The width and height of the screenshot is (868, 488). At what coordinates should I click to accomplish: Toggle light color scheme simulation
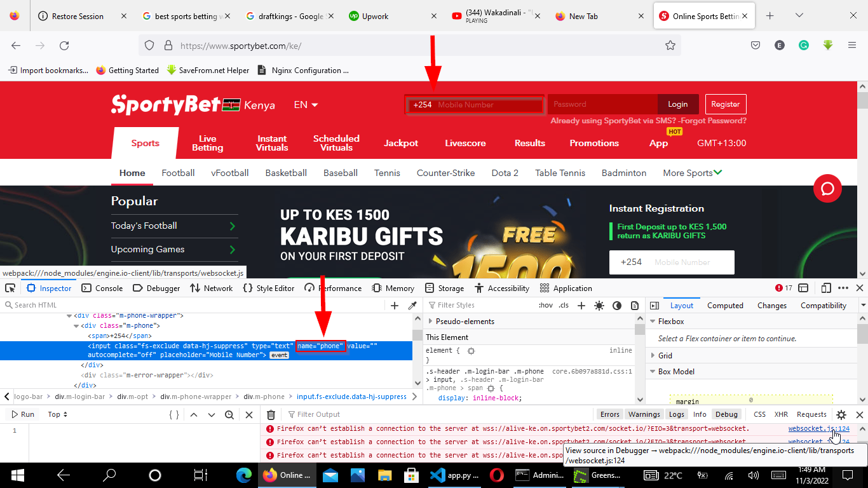[599, 306]
